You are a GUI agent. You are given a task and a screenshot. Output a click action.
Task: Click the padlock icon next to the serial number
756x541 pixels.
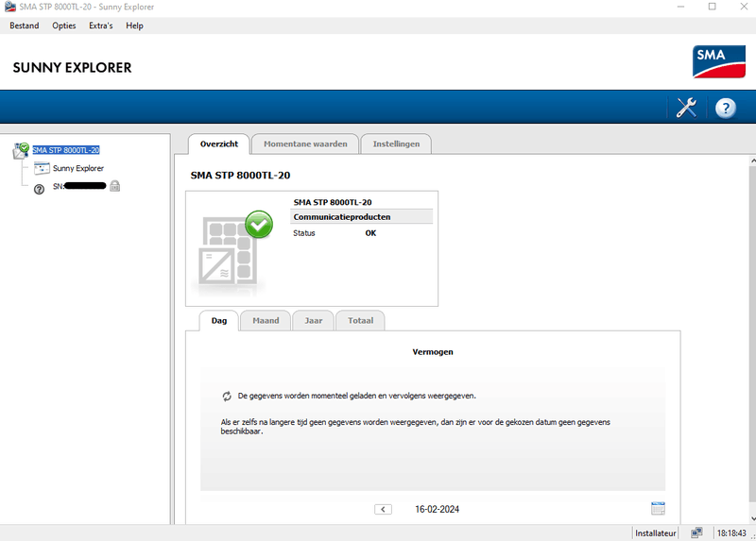click(x=114, y=186)
